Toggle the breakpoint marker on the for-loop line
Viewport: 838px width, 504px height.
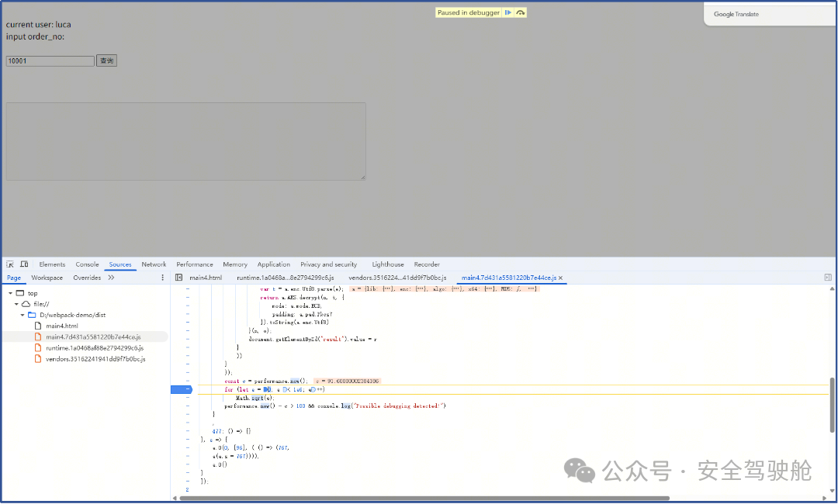click(186, 389)
